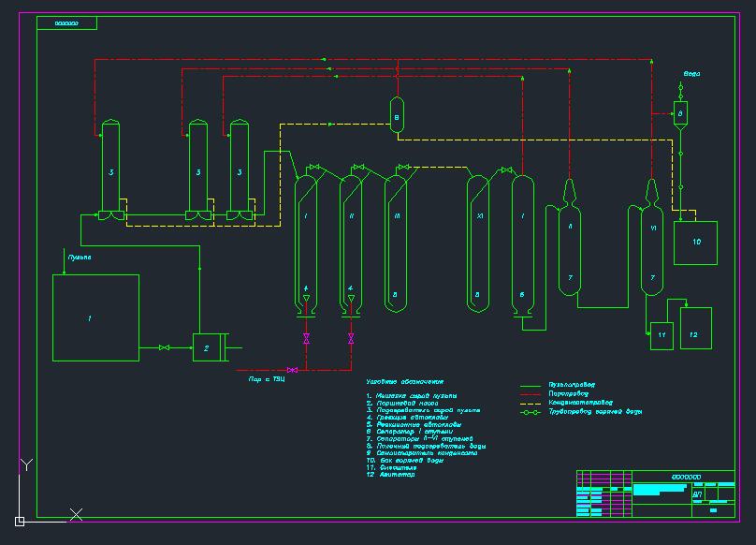Click the green circle-line sample in the legend
This screenshot has width=756, height=545.
(531, 413)
